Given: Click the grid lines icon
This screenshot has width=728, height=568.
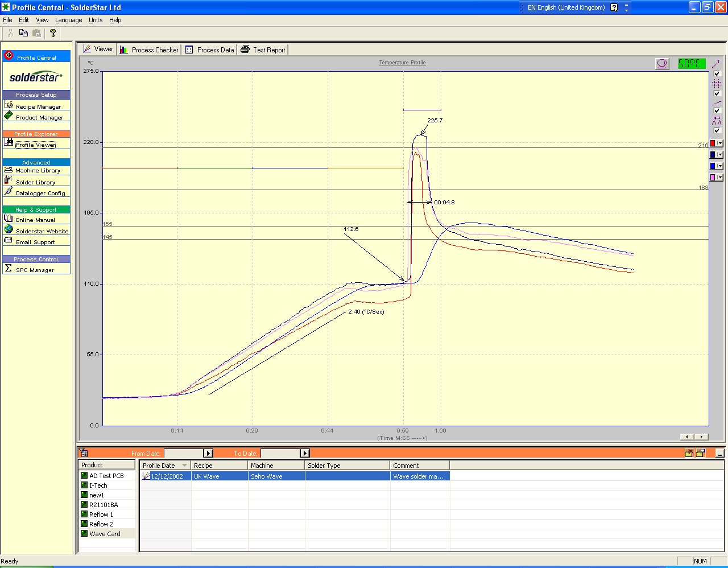Looking at the screenshot, I should pos(717,84).
